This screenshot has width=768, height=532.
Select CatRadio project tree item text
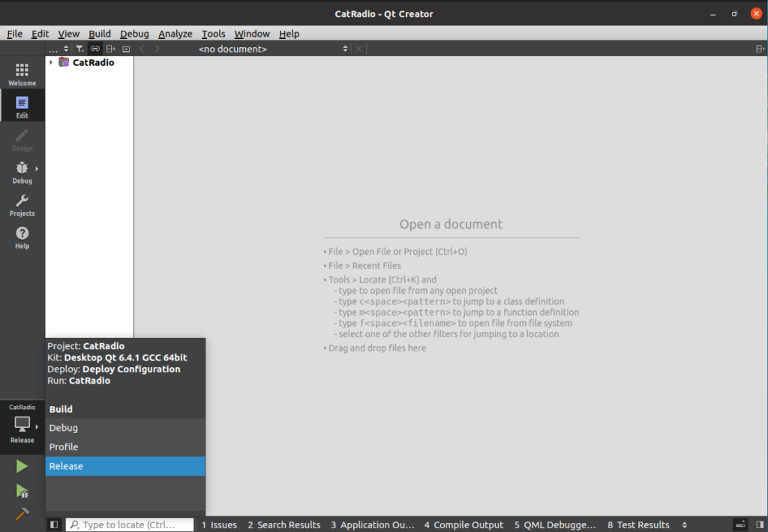tap(94, 62)
